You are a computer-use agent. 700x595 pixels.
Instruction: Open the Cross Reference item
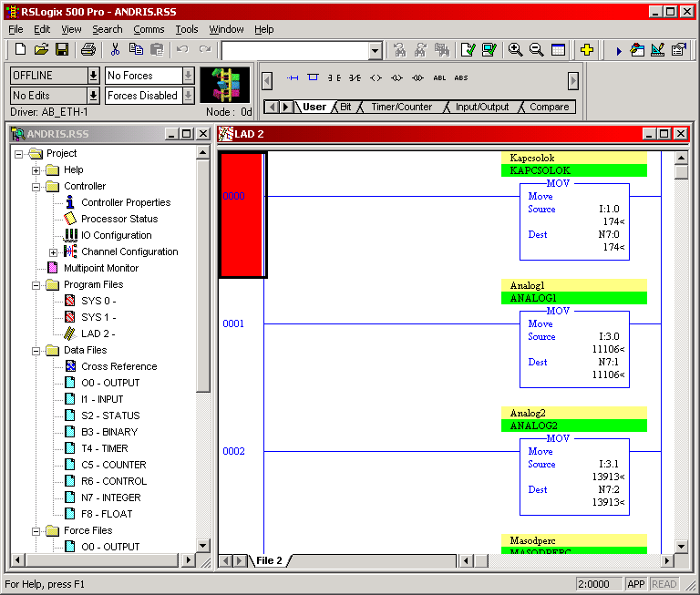click(118, 367)
